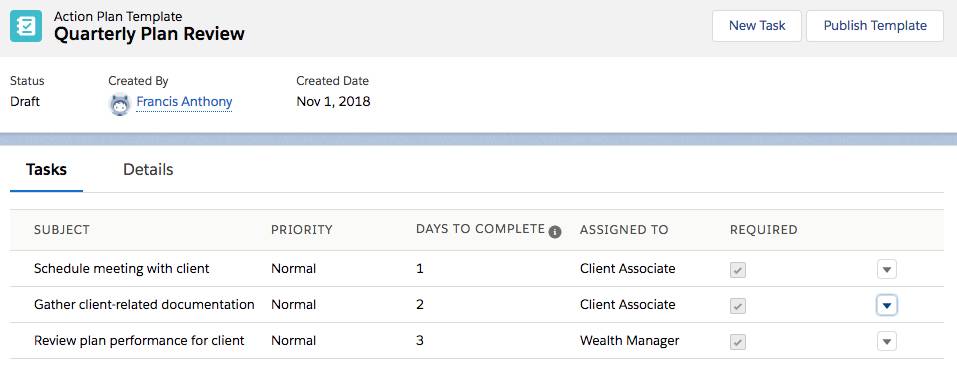Select the Tasks tab
957x367 pixels.
click(46, 169)
